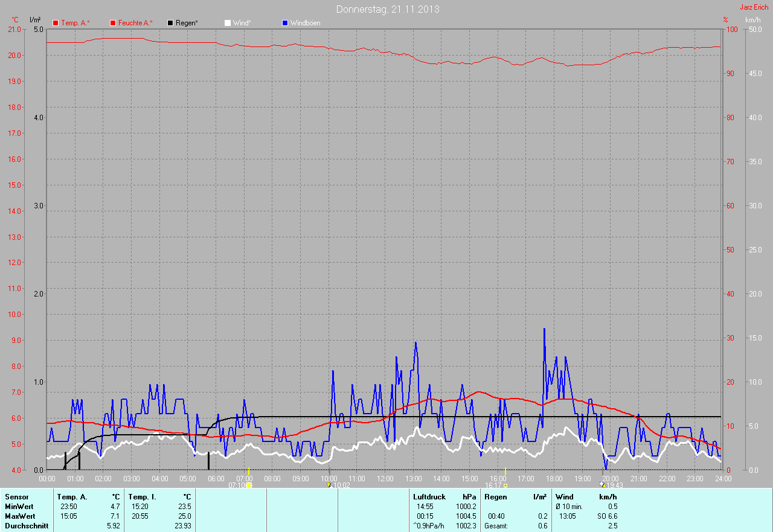The width and height of the screenshot is (773, 532).
Task: Click the '18:00' time axis label
Action: click(x=554, y=479)
